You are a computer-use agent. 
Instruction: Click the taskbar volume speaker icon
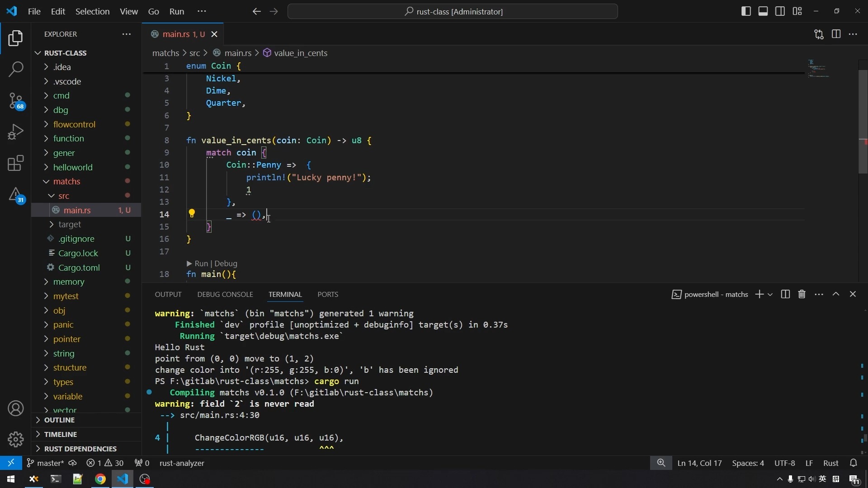click(812, 479)
